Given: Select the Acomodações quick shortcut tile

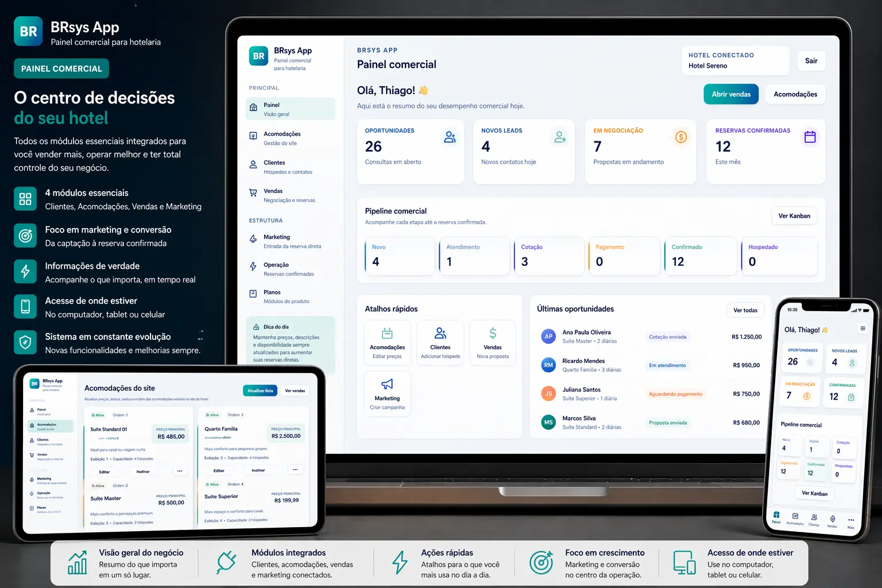Looking at the screenshot, I should pos(387,343).
